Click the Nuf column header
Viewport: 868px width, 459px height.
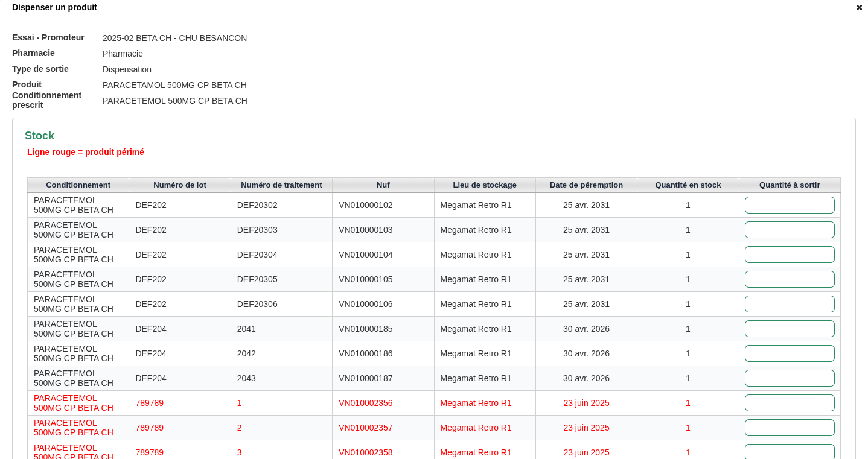383,185
